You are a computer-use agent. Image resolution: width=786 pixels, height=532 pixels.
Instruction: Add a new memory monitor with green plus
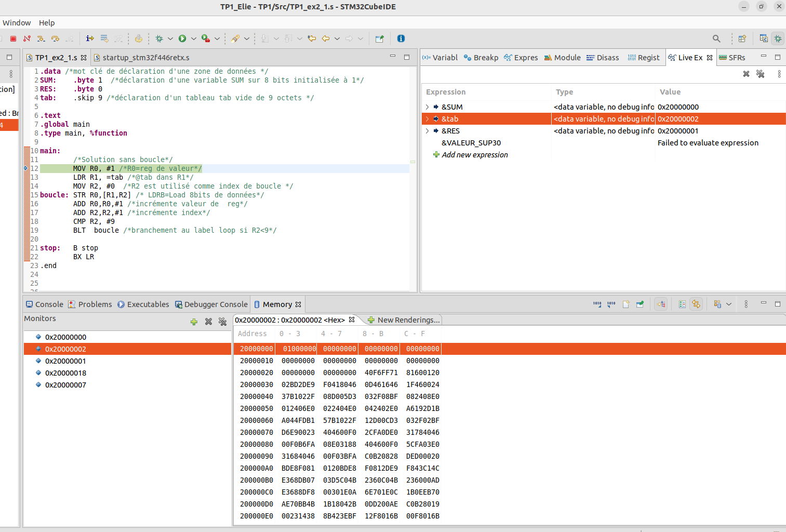(x=194, y=322)
